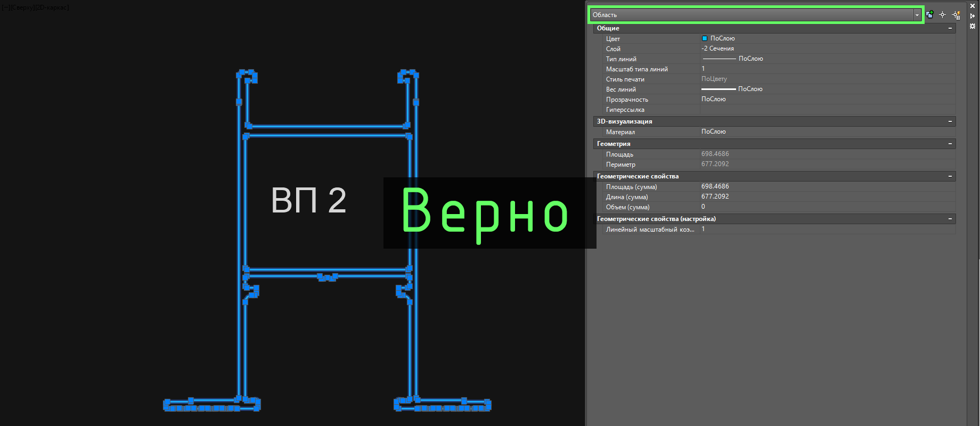Collapse the 3D-визуализация section
Screen dimensions: 980x426
[x=950, y=121]
